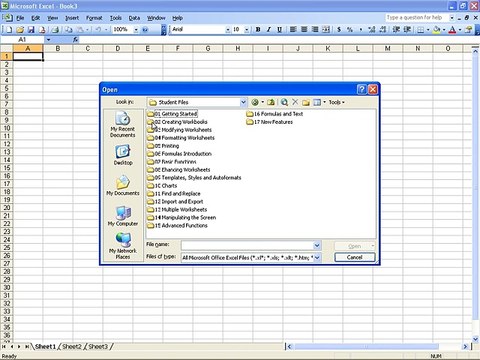
Task: Click the Views icon in Open dialog
Action: tap(317, 102)
